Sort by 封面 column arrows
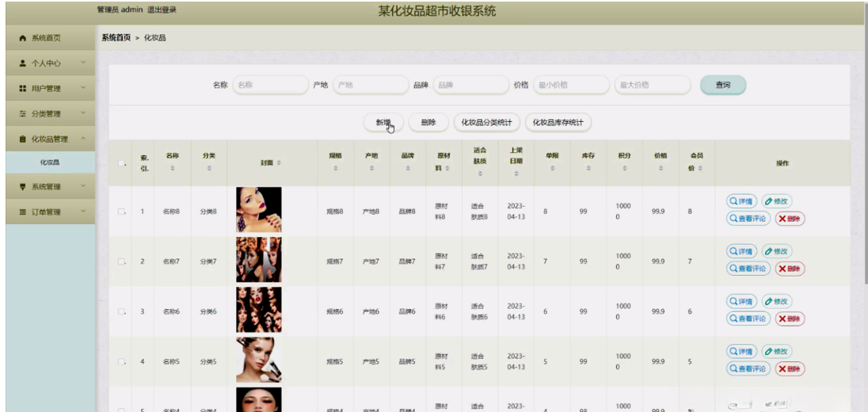This screenshot has width=868, height=412. pyautogui.click(x=279, y=162)
